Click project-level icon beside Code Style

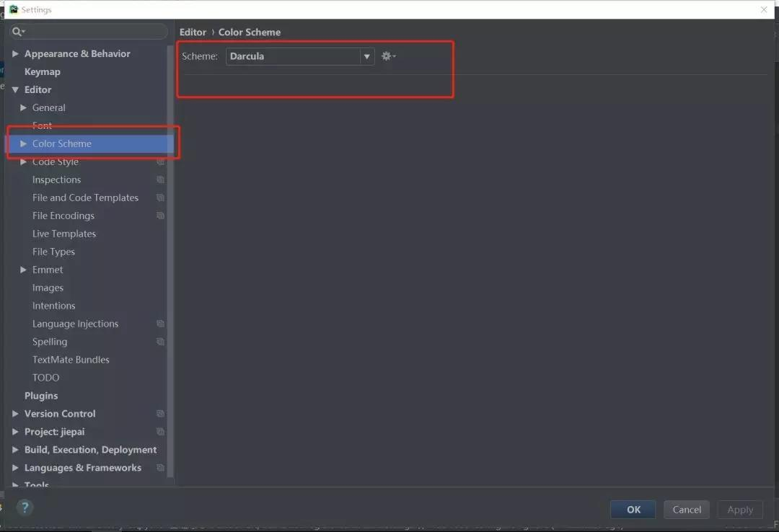[160, 162]
